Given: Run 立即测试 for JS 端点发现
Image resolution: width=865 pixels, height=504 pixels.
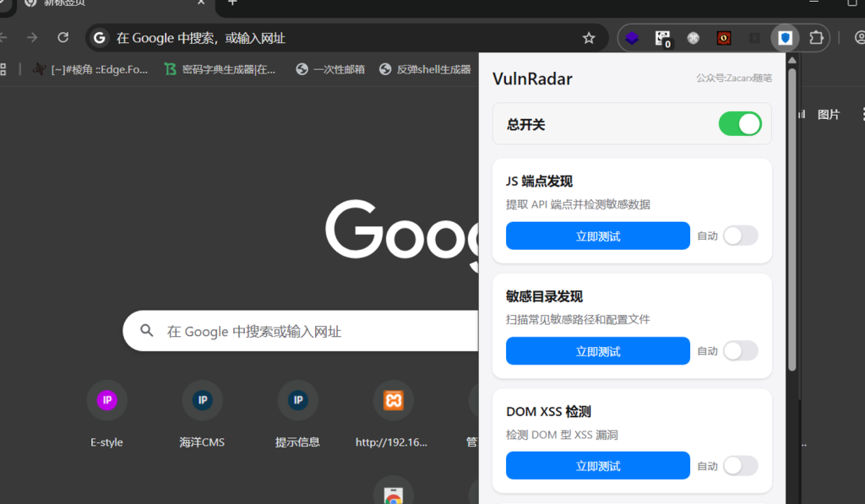Looking at the screenshot, I should tap(597, 236).
